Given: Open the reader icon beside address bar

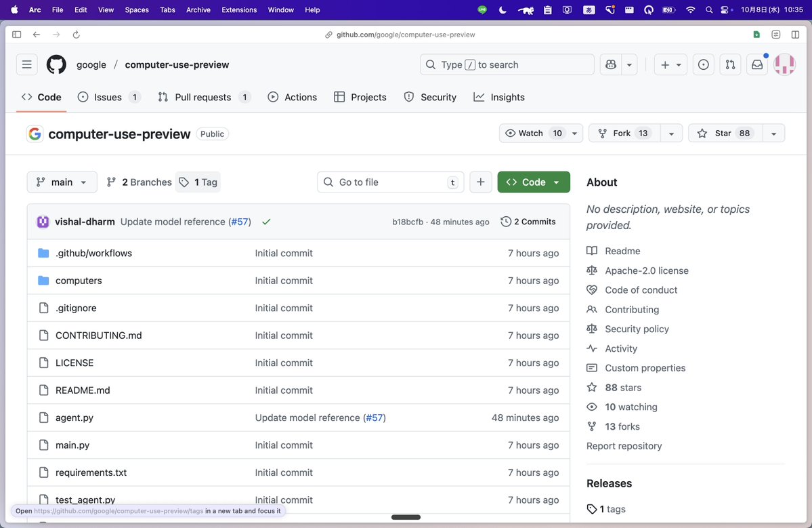Looking at the screenshot, I should [x=775, y=35].
